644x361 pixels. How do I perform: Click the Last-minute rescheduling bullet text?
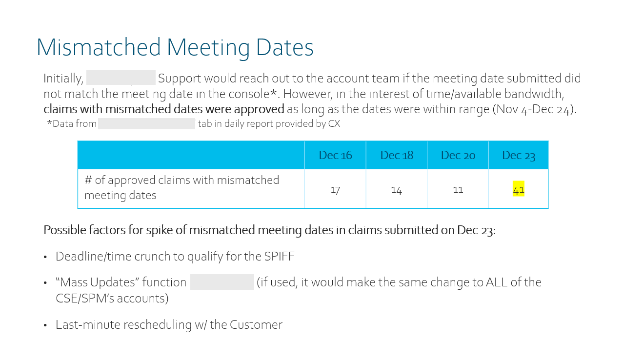(169, 324)
